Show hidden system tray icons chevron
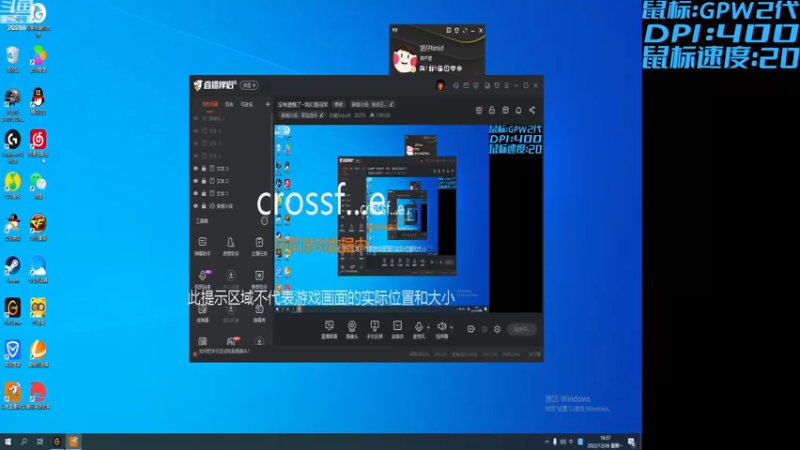This screenshot has height=450, width=800. pyautogui.click(x=546, y=442)
